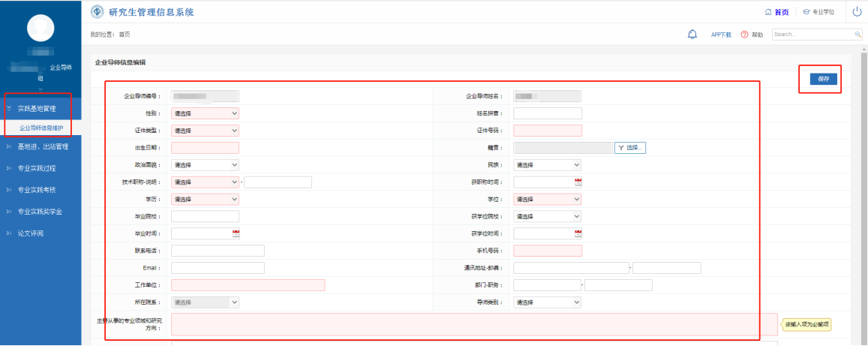Click the 保存 save button

823,79
